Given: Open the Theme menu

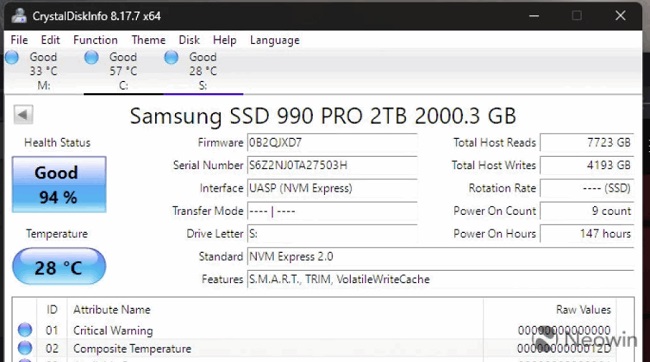Looking at the screenshot, I should coord(148,40).
